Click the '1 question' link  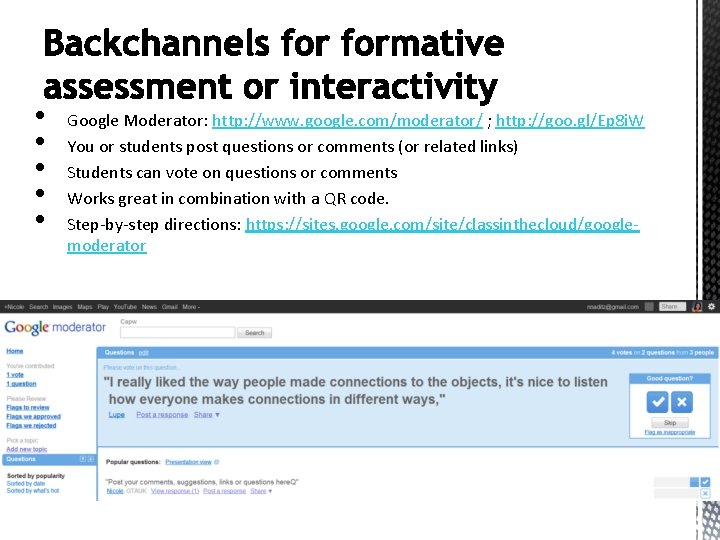(x=21, y=383)
